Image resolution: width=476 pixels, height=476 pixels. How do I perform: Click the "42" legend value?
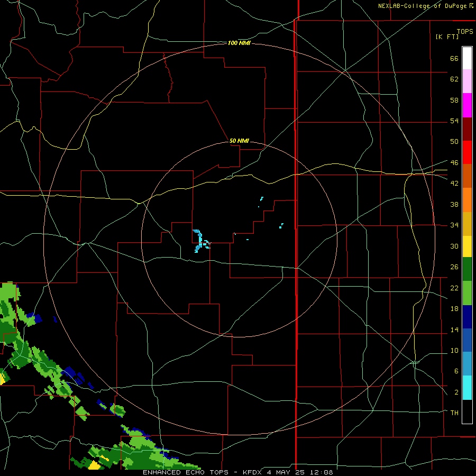coord(454,184)
